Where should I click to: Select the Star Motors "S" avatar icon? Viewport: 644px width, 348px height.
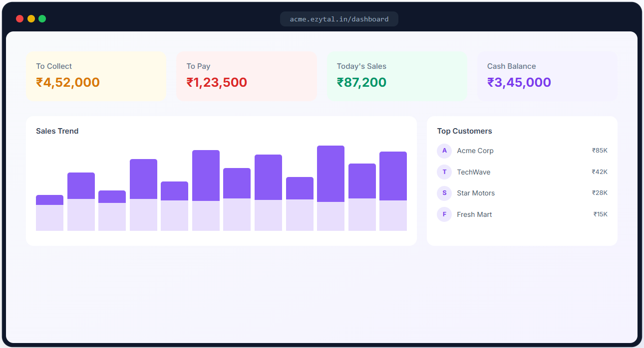[x=444, y=193]
